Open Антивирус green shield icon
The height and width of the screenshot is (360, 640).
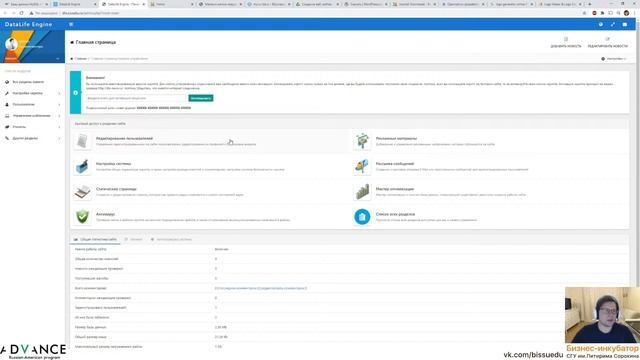point(82,217)
